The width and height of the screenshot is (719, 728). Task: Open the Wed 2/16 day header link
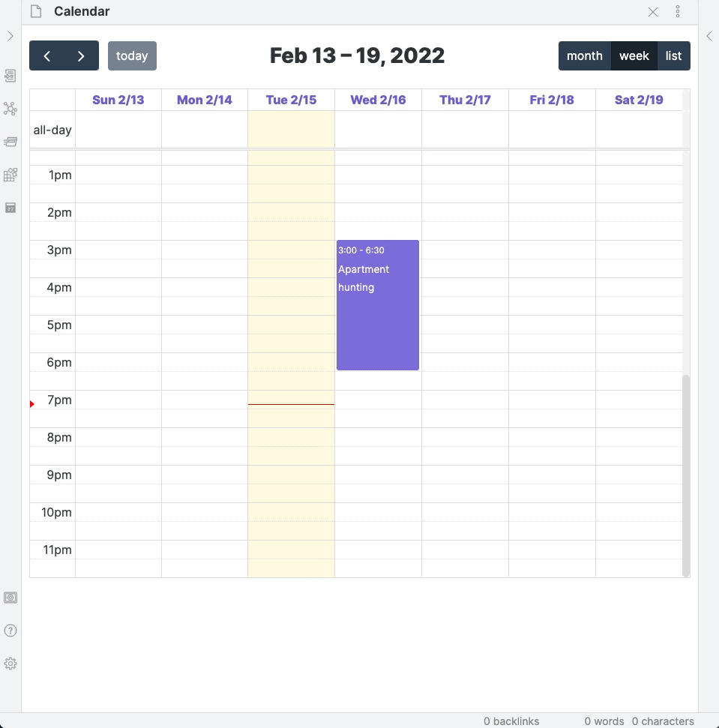378,100
